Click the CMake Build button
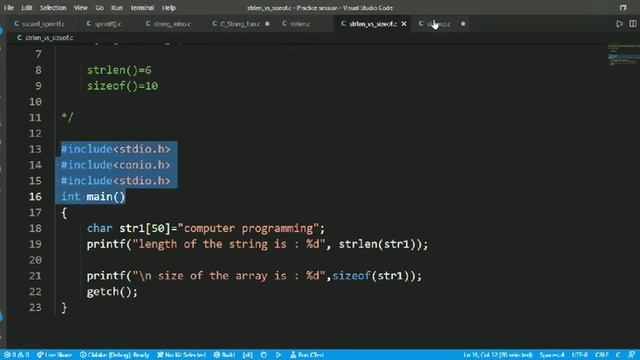This screenshot has width=640, height=360. click(x=224, y=355)
